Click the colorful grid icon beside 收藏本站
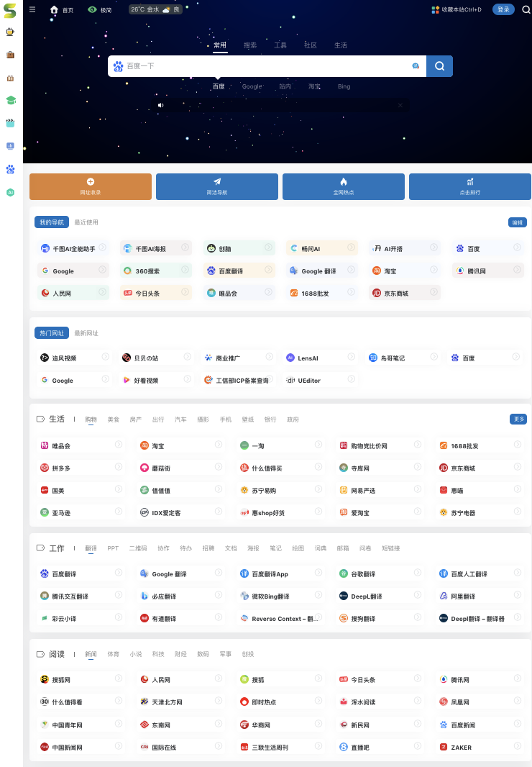This screenshot has height=767, width=532. coord(435,10)
